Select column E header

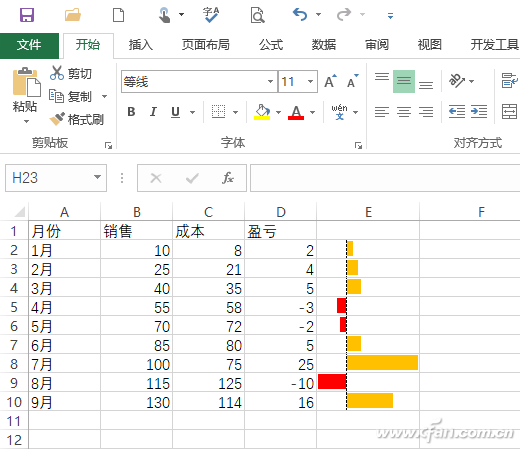click(x=368, y=212)
